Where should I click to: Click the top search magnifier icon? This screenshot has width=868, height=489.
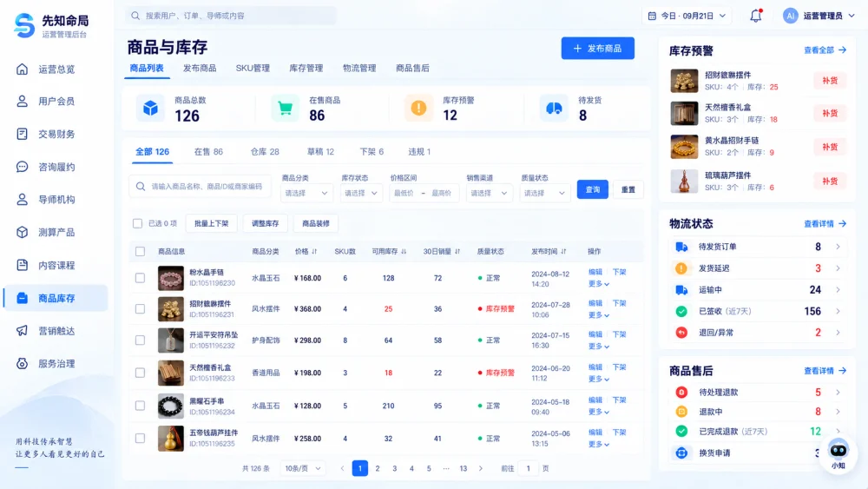click(135, 16)
